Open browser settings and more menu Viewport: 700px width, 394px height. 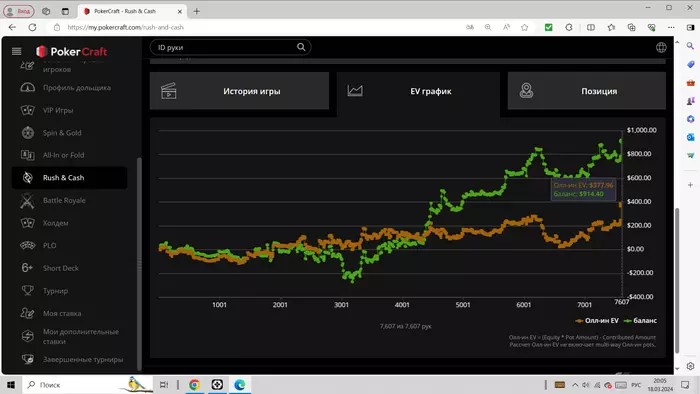click(671, 27)
